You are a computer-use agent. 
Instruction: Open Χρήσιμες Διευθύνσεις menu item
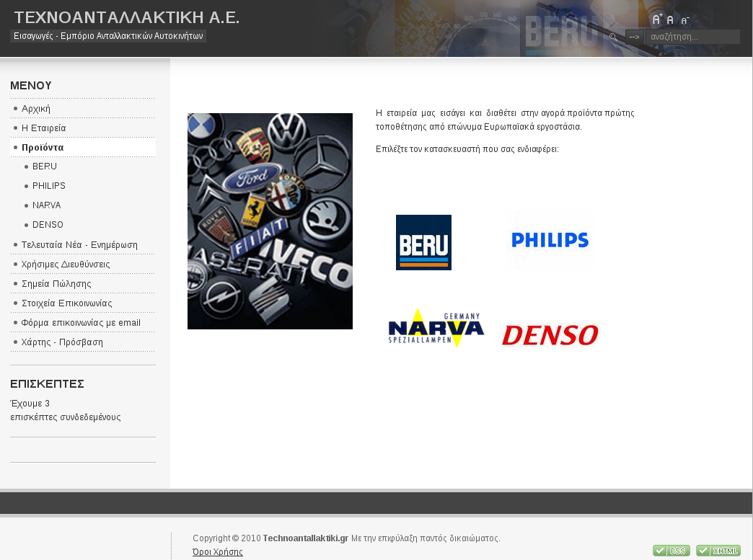click(x=83, y=265)
